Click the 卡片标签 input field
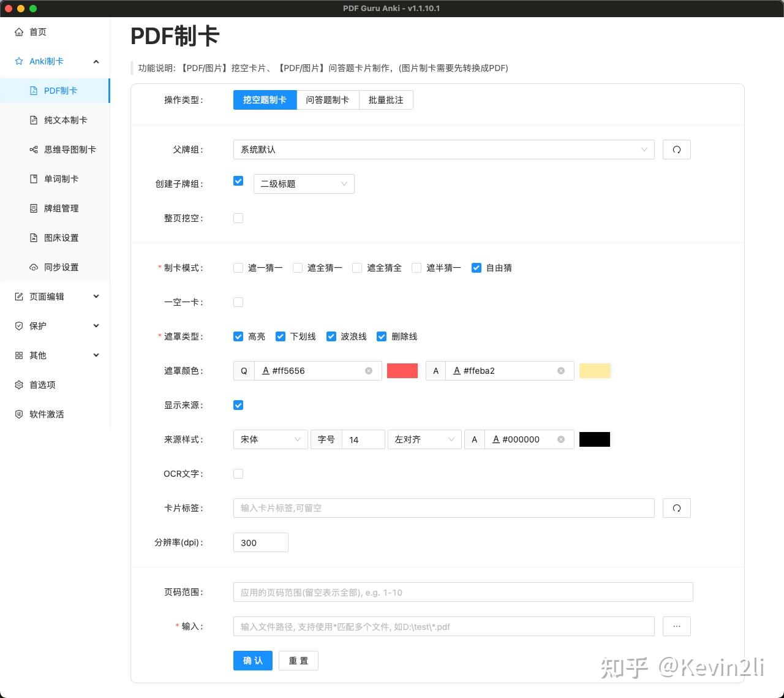Viewport: 784px width, 698px height. pyautogui.click(x=444, y=508)
